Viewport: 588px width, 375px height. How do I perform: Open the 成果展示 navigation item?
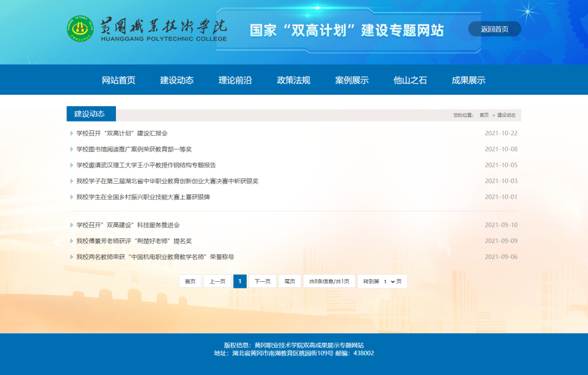point(468,80)
